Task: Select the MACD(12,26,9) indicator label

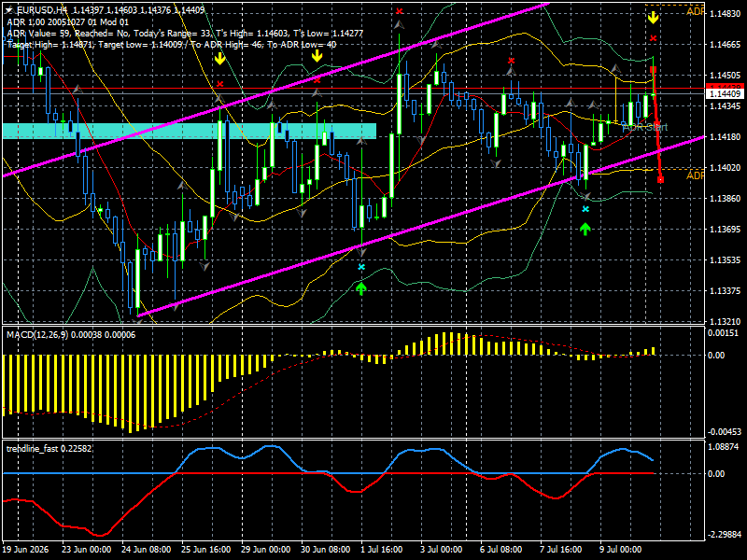Action: click(x=71, y=335)
